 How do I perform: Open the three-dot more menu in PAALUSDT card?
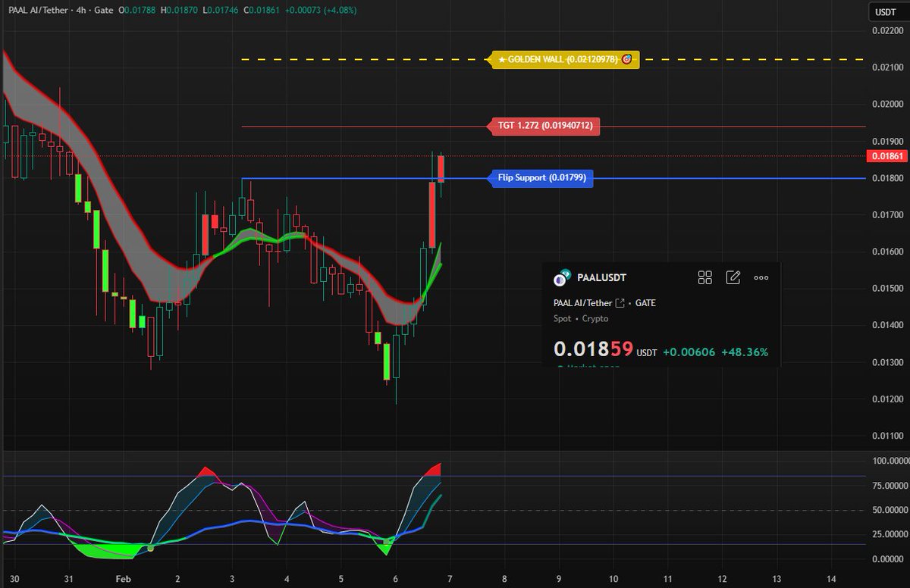[761, 277]
